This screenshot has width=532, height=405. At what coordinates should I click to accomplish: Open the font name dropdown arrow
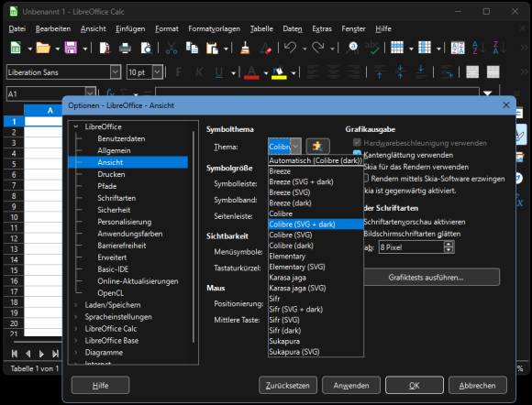click(x=116, y=72)
